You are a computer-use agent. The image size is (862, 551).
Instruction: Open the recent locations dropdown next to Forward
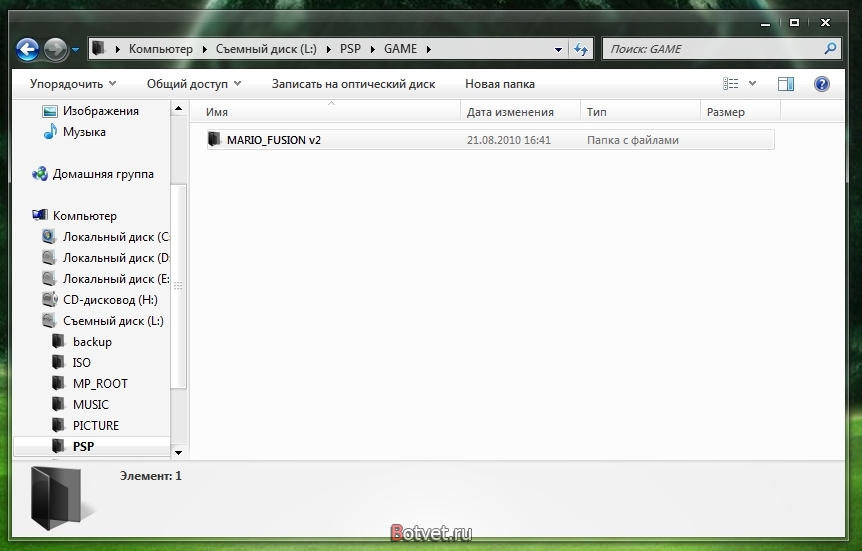(x=75, y=49)
